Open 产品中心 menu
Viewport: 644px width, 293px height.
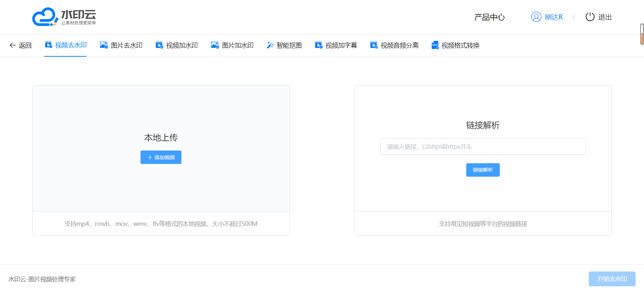tap(489, 17)
